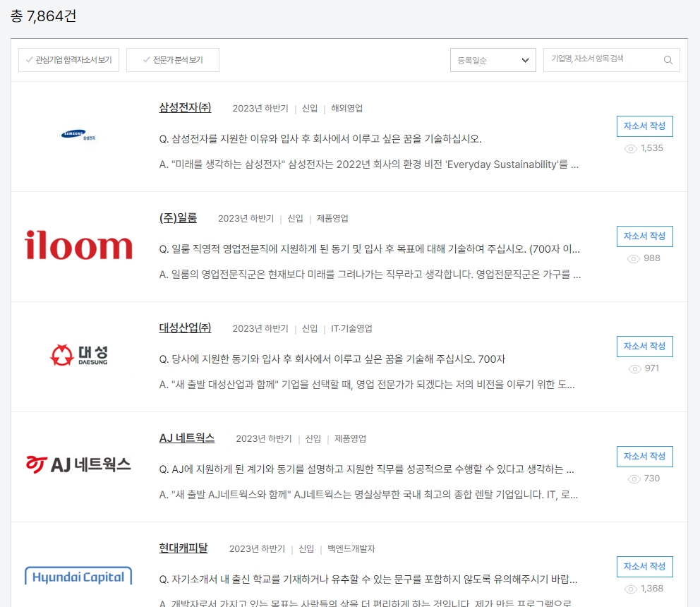Click the Hyundai Capital logo
700x607 pixels.
coord(78,576)
